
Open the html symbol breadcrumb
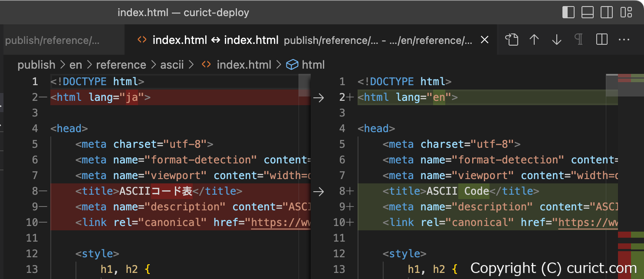(x=306, y=65)
